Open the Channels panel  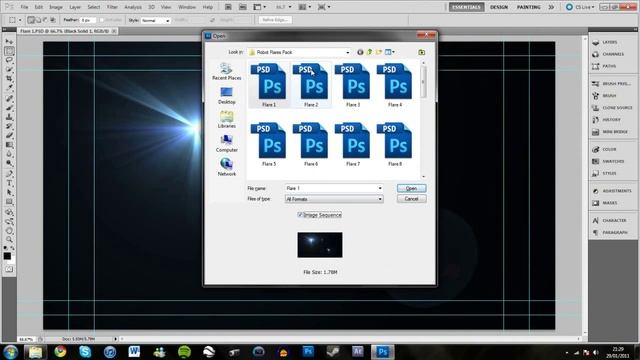(613, 54)
